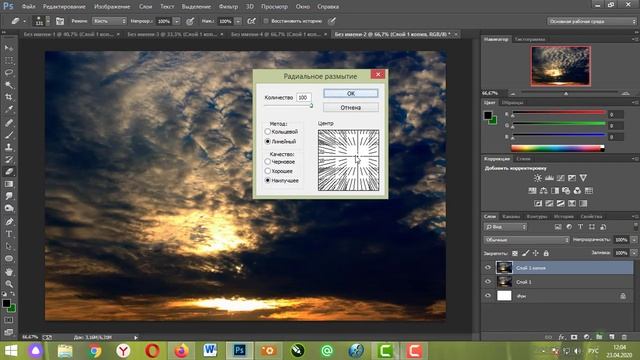Click the red R color slider
This screenshot has height=360, width=640.
(558, 113)
